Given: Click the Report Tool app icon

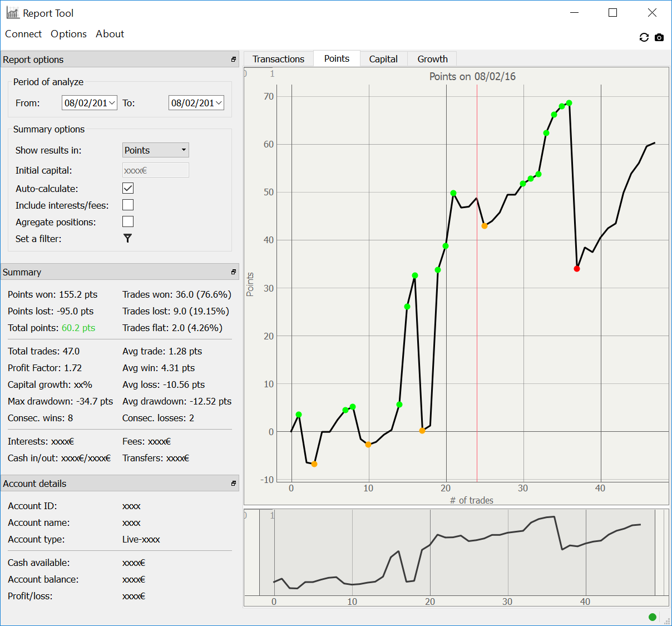Looking at the screenshot, I should pos(13,13).
